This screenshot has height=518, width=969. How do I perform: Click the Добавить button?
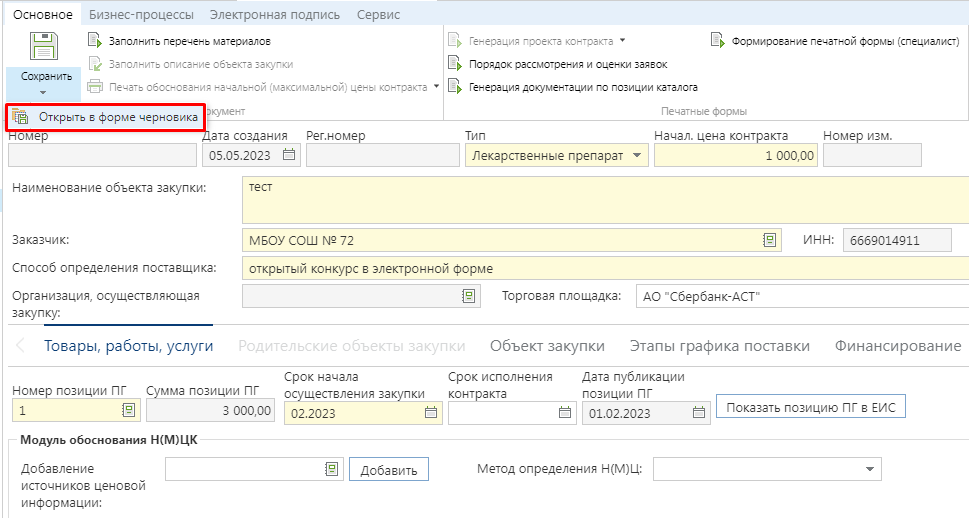389,470
